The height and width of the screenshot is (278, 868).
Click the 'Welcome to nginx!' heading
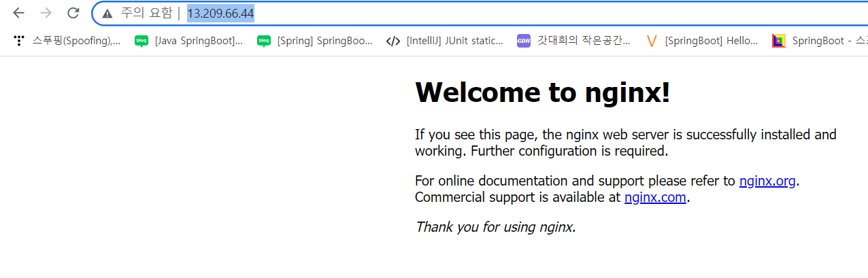point(543,92)
